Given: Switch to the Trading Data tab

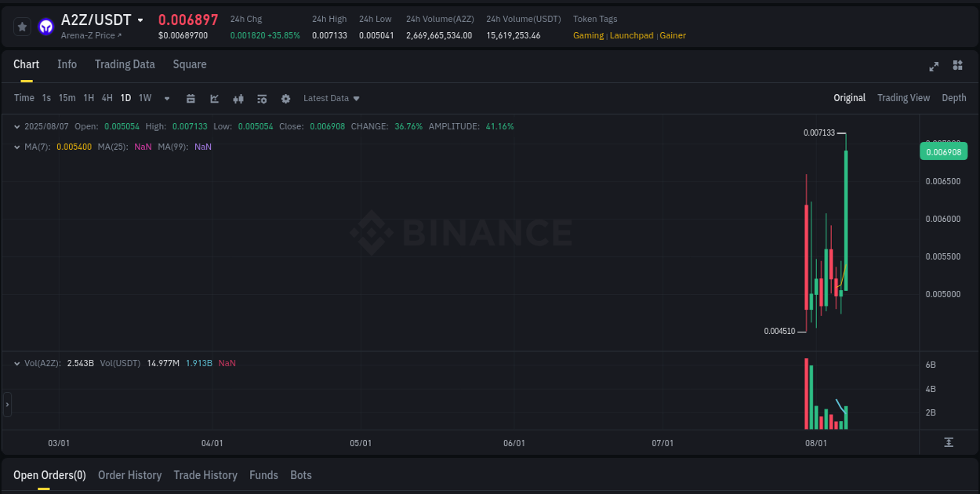Looking at the screenshot, I should tap(125, 64).
